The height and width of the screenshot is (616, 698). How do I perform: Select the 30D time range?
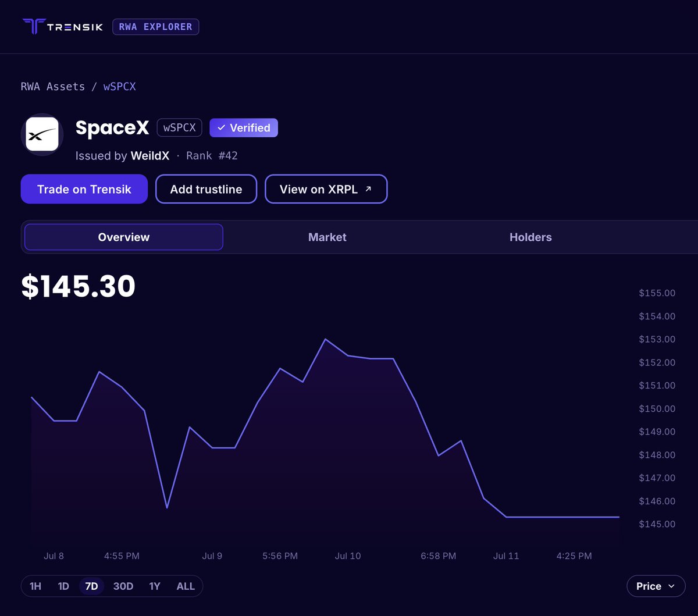(x=123, y=586)
